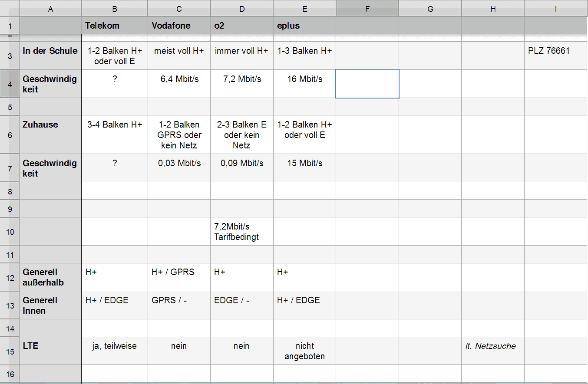Screen dimensions: 588x384
Task: Click the Vodafone header cell
Action: click(179, 26)
